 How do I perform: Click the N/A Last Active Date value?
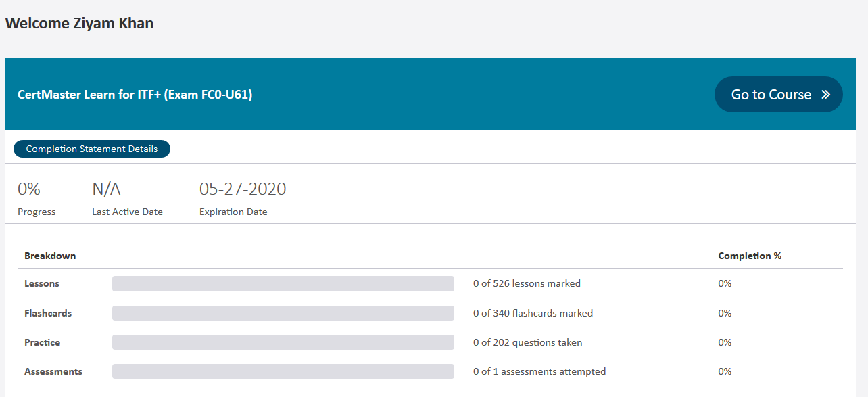point(106,189)
